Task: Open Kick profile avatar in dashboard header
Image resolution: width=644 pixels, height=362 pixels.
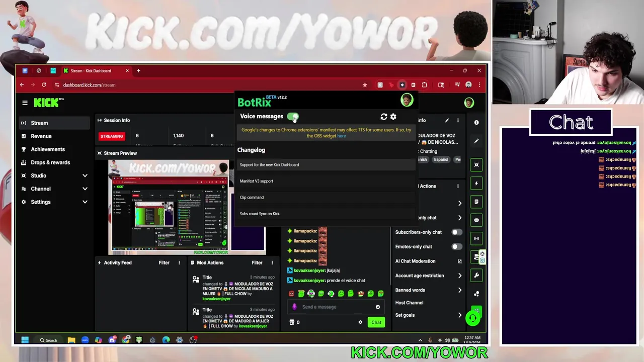Action: (469, 103)
